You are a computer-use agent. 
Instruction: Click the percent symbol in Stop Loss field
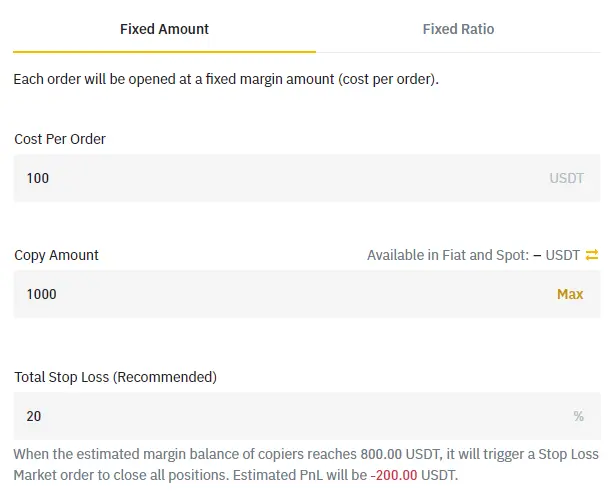[578, 416]
